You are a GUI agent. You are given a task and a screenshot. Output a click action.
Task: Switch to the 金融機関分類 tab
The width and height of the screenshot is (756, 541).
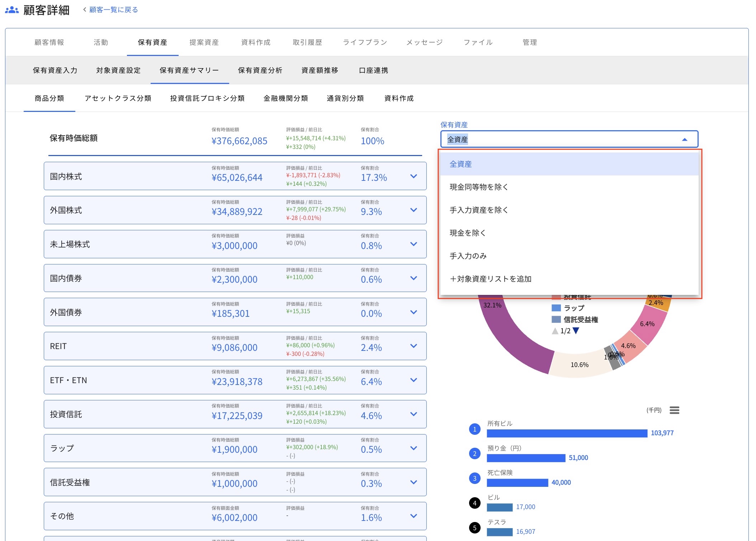(286, 98)
